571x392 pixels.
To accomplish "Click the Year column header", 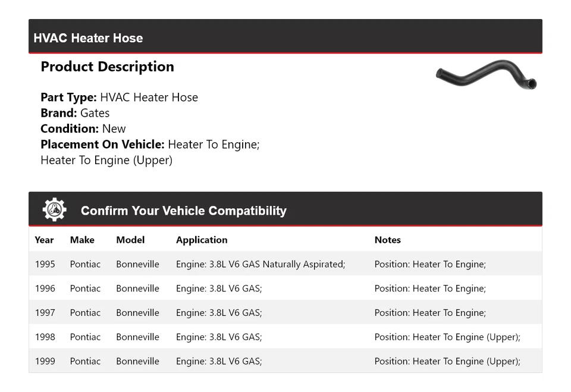I will [x=44, y=240].
